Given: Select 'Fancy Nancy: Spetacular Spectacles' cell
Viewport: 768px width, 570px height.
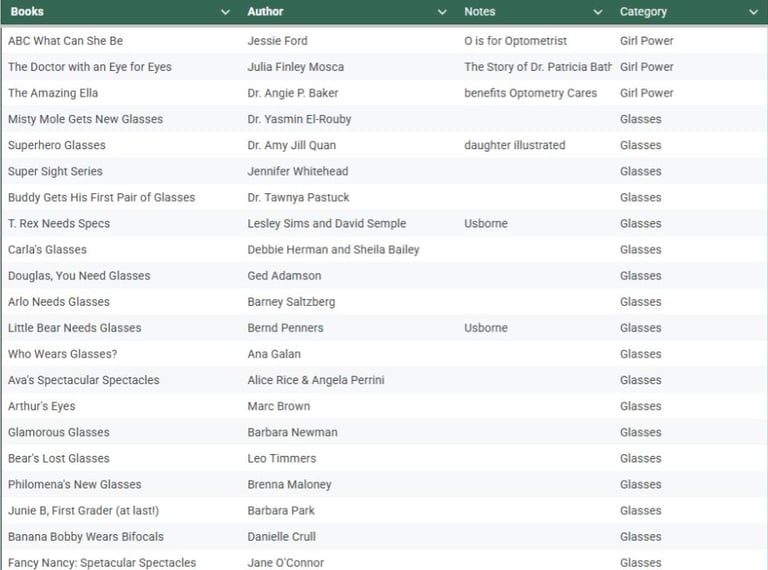Looking at the screenshot, I should click(x=102, y=563).
